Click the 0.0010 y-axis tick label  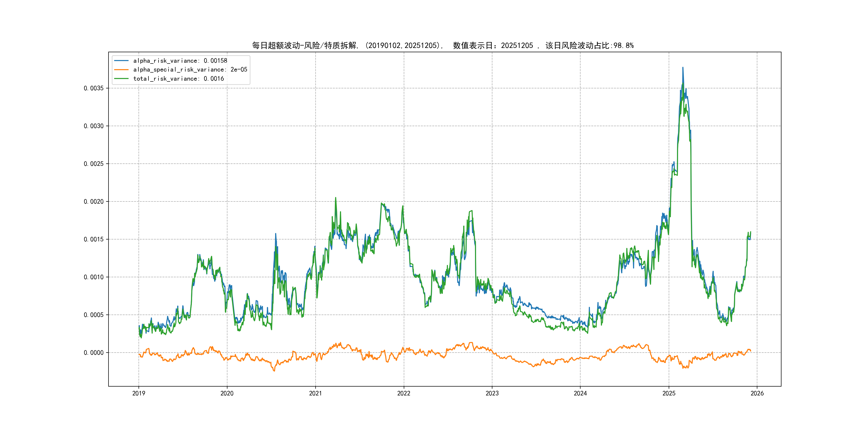[94, 277]
